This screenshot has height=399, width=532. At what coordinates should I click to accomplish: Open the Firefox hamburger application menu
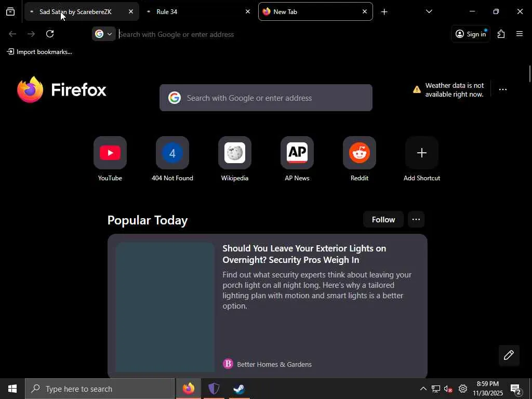coord(520,34)
